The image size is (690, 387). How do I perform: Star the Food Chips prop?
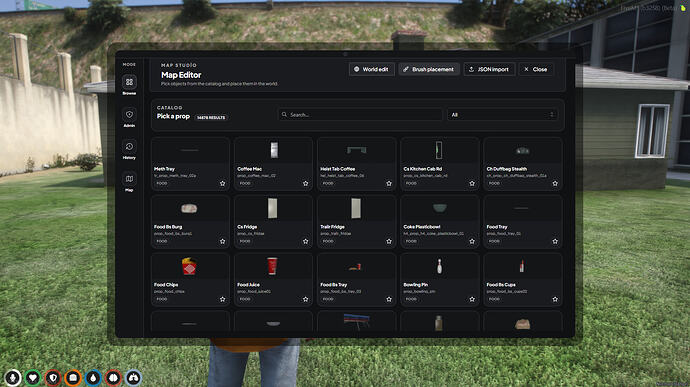point(222,299)
